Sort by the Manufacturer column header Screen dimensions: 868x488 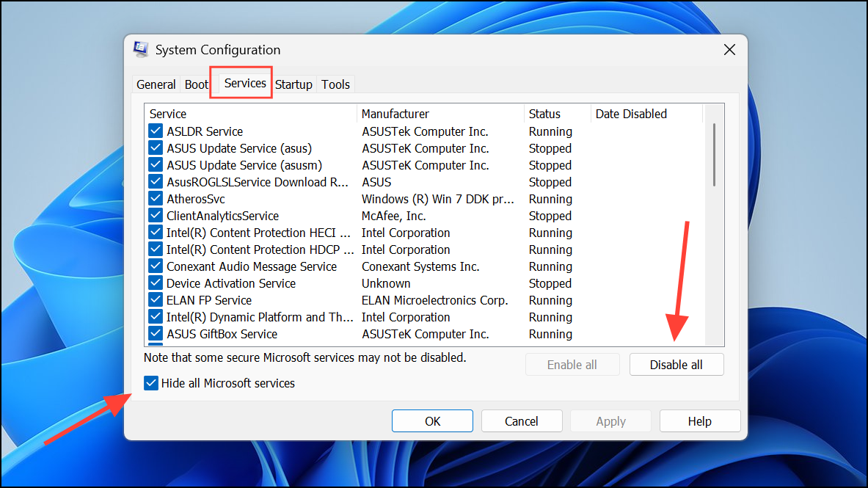441,114
